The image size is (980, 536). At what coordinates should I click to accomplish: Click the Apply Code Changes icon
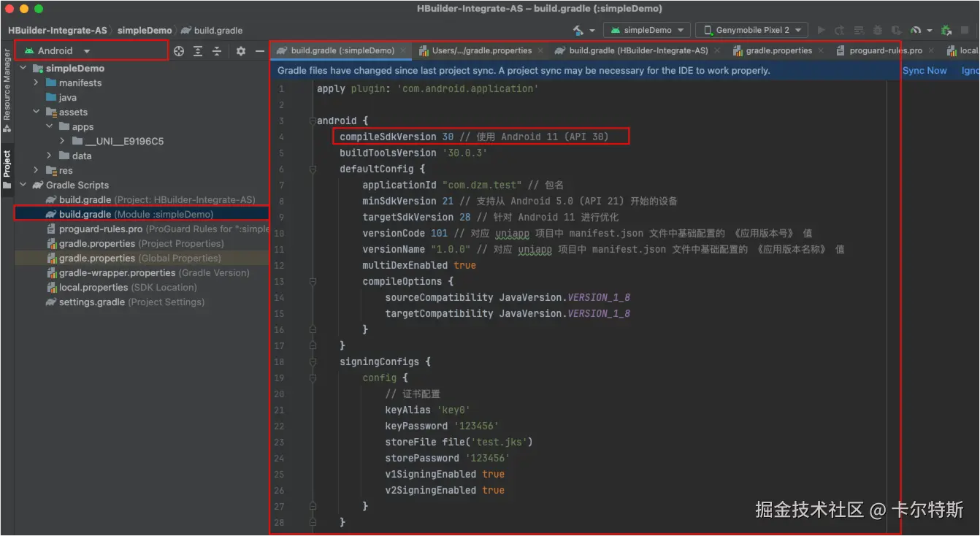pos(859,31)
